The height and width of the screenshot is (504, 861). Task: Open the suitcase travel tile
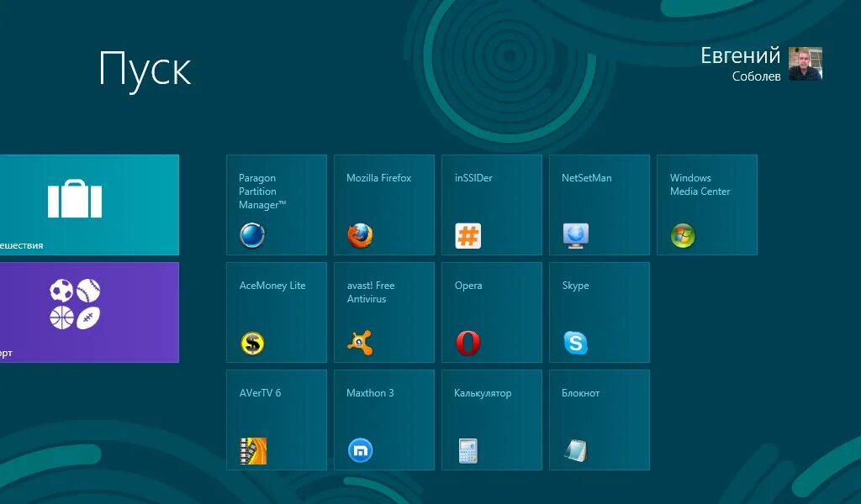[89, 205]
